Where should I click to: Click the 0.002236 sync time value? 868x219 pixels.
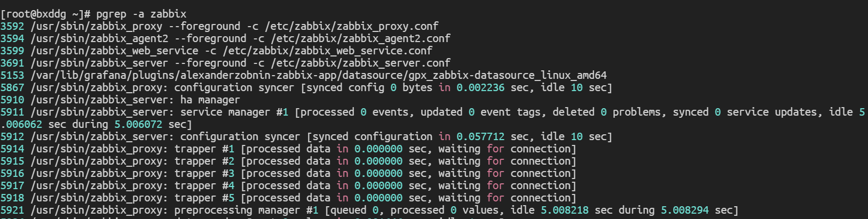pyautogui.click(x=480, y=87)
